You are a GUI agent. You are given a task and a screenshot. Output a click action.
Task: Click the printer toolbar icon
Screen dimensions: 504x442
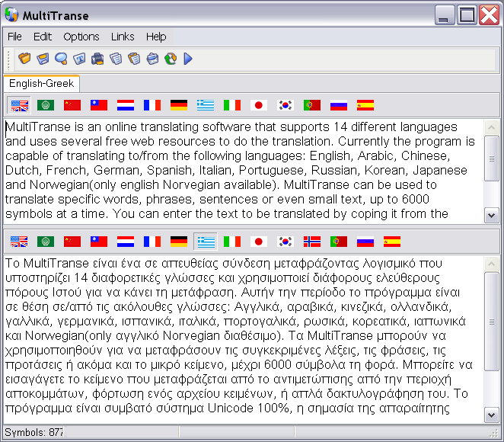point(97,59)
